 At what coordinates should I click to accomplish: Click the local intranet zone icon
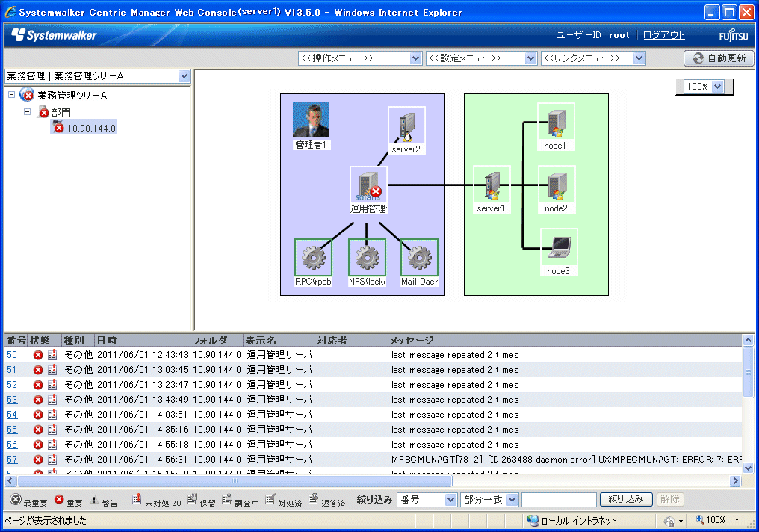click(x=532, y=520)
